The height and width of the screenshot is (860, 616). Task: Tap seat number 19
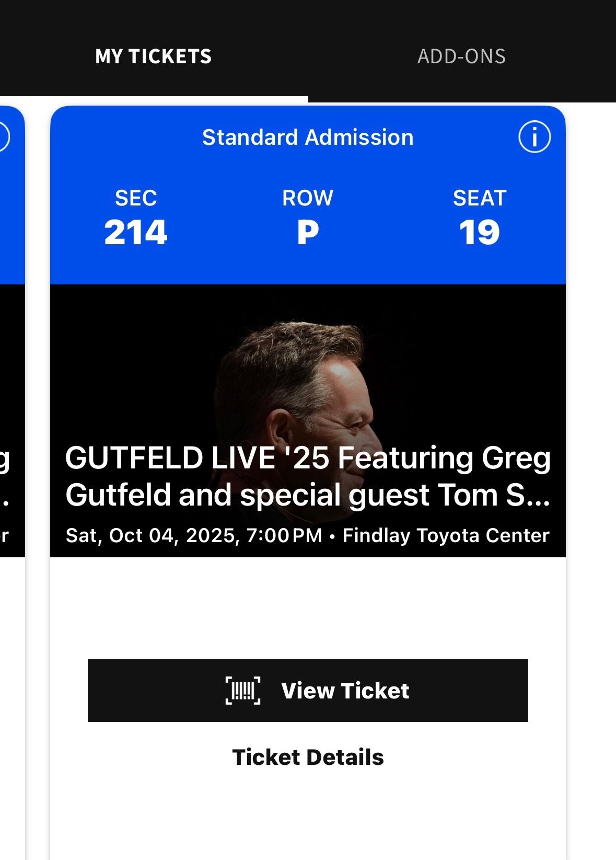click(x=480, y=232)
